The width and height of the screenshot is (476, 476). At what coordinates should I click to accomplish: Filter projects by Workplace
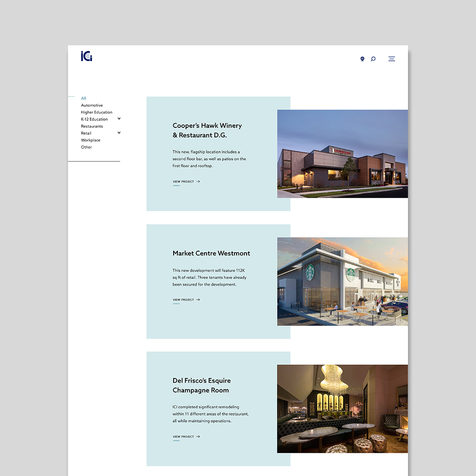coord(91,140)
